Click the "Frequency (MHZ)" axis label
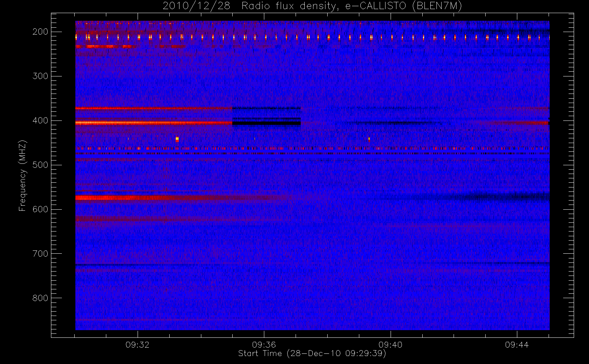Image resolution: width=589 pixels, height=364 pixels. click(23, 175)
